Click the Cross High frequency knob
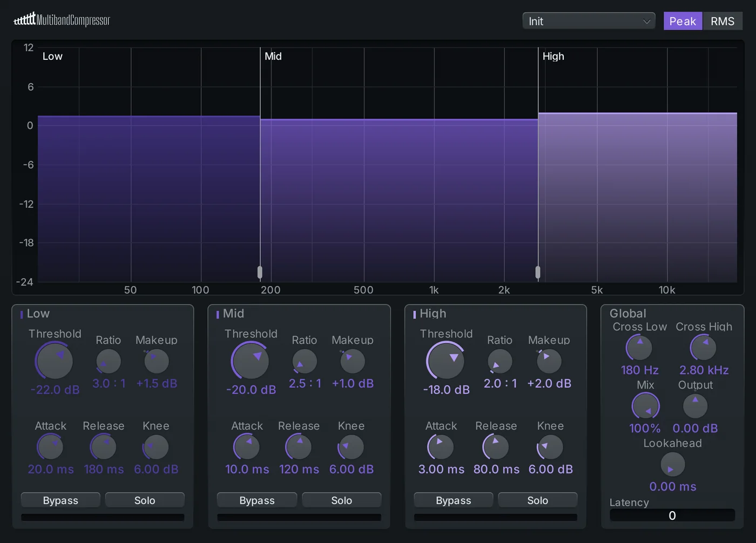This screenshot has width=756, height=543. [704, 348]
